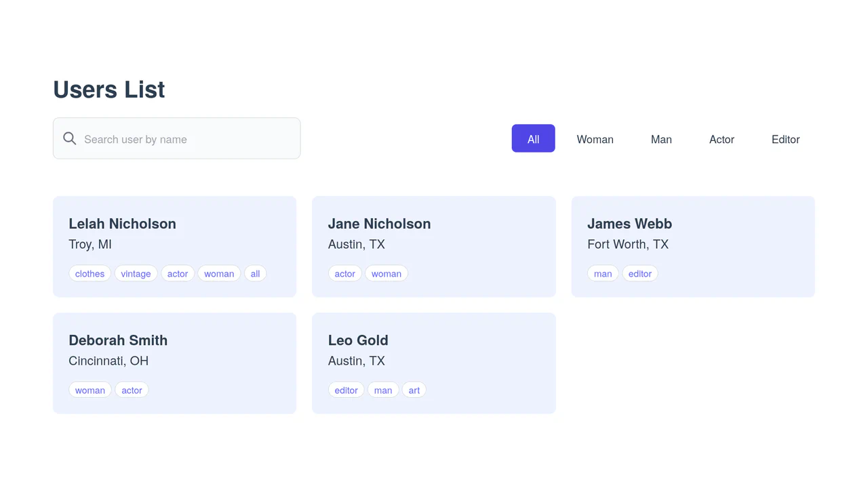This screenshot has height=488, width=868.
Task: Open Leo Gold's name
Action: [x=358, y=340]
